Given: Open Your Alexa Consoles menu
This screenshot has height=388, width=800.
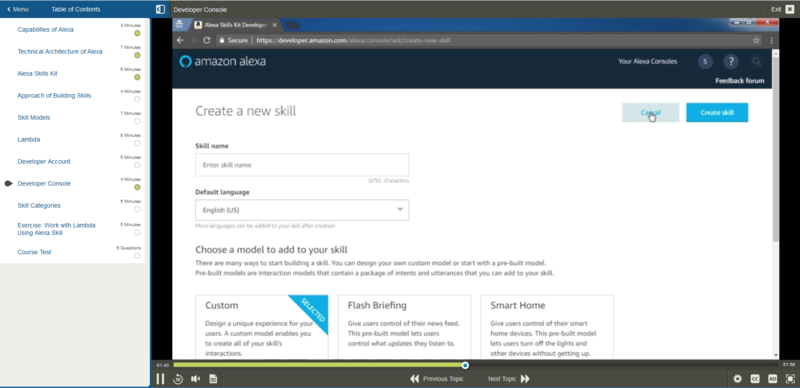Looking at the screenshot, I should [647, 61].
